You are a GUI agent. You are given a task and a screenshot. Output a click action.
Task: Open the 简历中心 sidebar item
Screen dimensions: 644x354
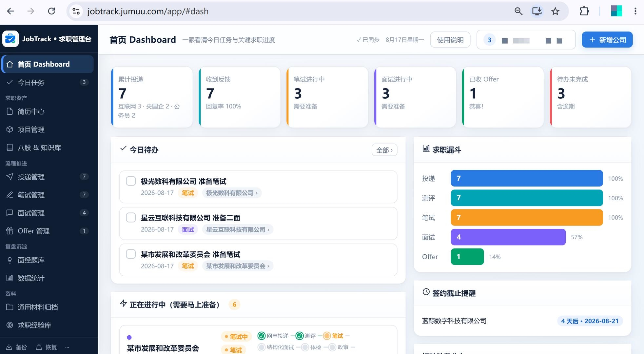47,111
